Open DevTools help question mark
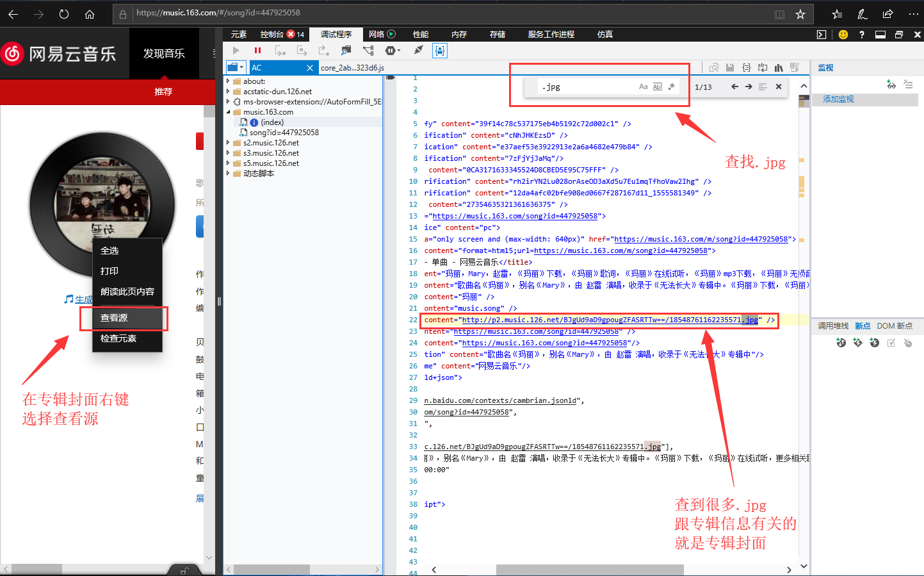This screenshot has height=576, width=924. [x=862, y=35]
